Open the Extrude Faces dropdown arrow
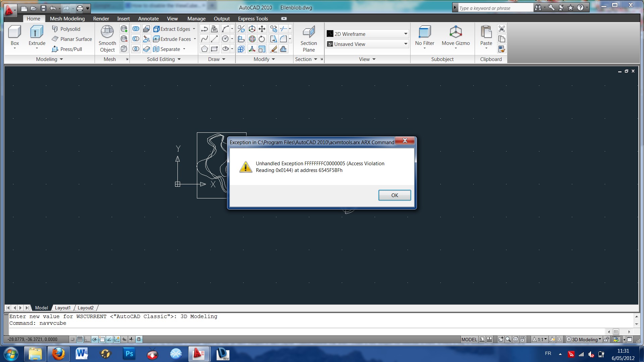 pos(195,39)
